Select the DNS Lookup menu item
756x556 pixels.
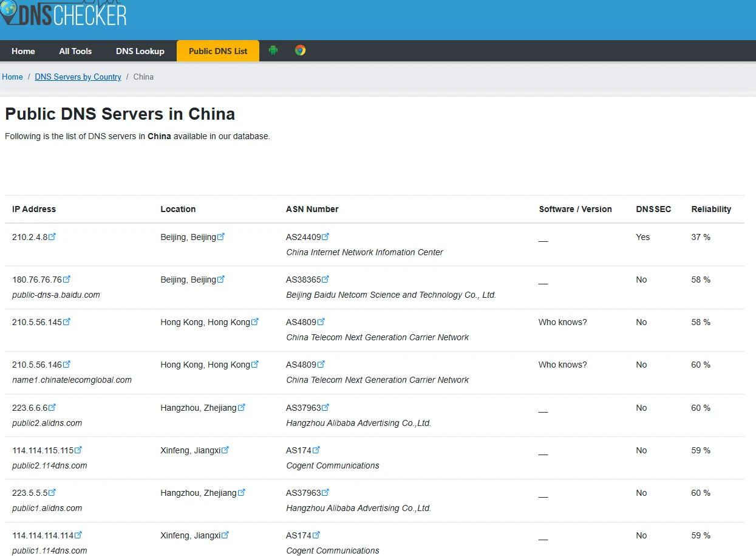[140, 51]
